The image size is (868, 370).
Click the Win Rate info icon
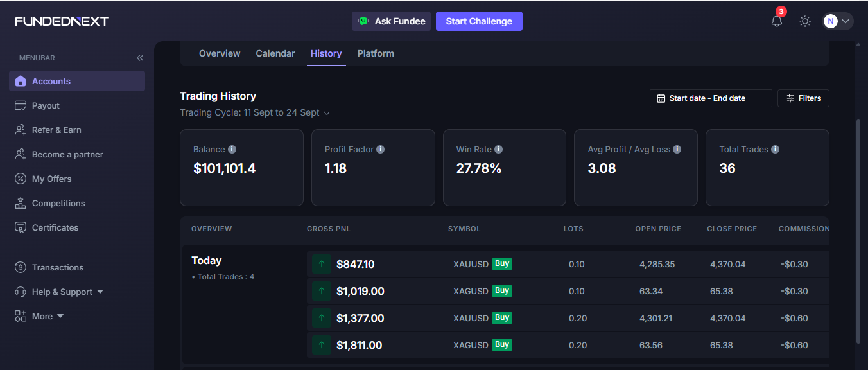point(499,149)
